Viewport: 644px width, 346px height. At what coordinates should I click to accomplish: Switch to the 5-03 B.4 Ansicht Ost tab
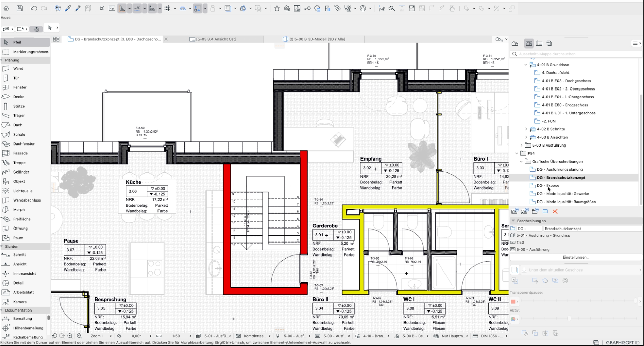coord(216,39)
